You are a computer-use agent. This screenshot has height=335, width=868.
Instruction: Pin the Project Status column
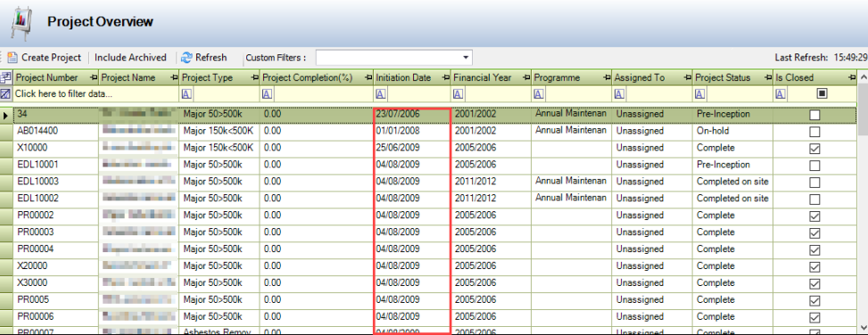click(767, 78)
